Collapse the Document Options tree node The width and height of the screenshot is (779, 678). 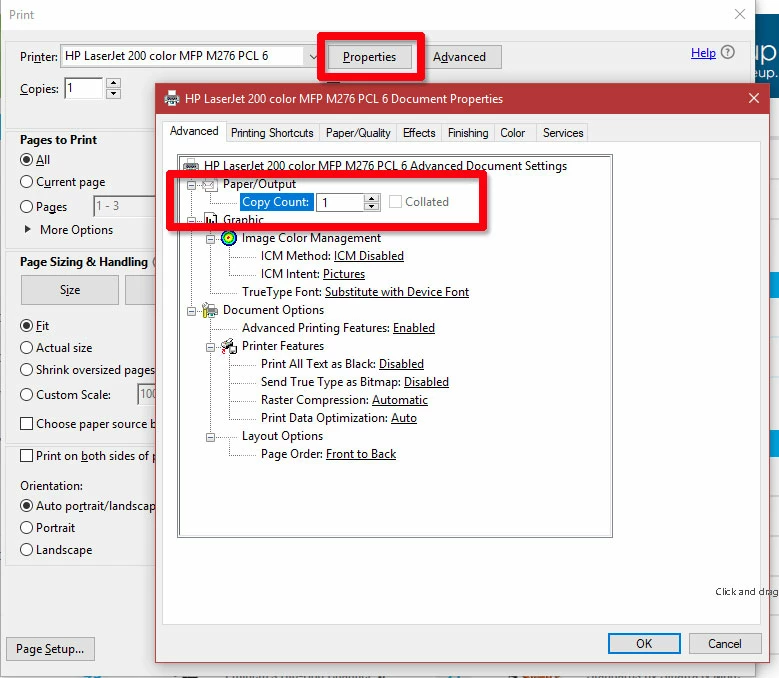(191, 311)
